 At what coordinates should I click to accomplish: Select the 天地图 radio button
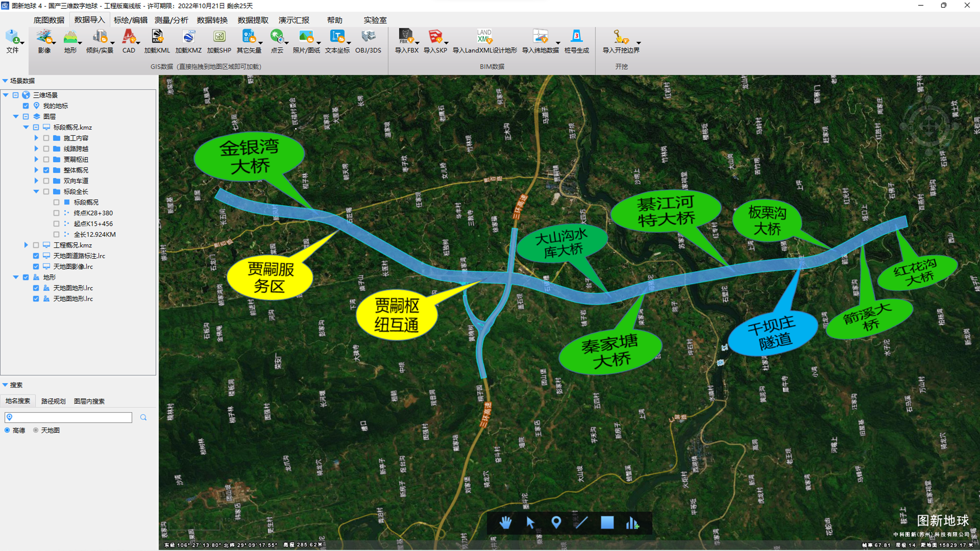(x=36, y=430)
